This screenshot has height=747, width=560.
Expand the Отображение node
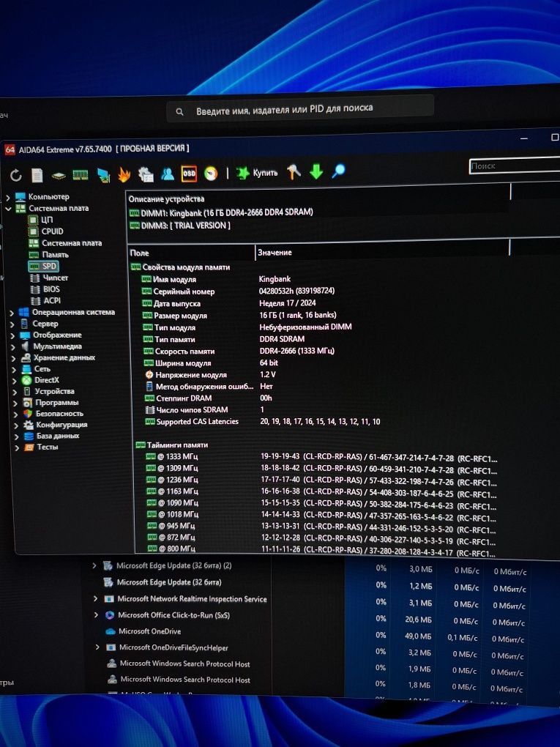pos(13,336)
